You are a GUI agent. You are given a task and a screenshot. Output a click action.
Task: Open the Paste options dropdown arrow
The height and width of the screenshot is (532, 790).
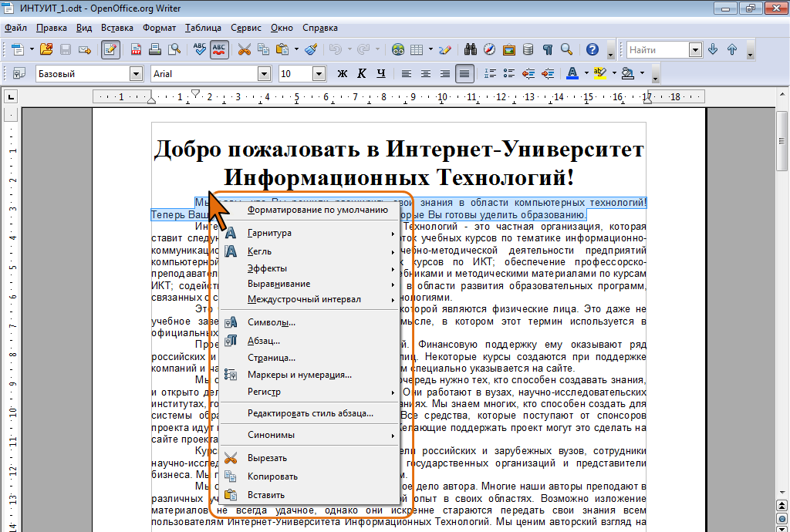pyautogui.click(x=296, y=49)
